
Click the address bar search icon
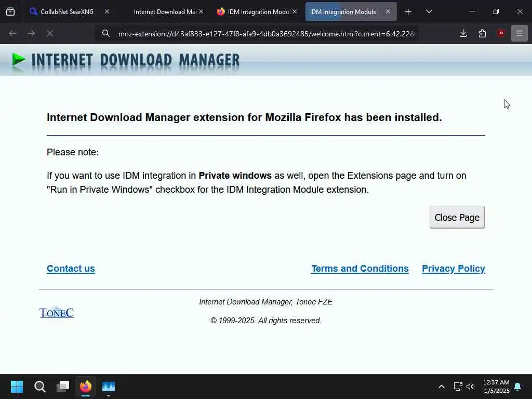tap(106, 33)
